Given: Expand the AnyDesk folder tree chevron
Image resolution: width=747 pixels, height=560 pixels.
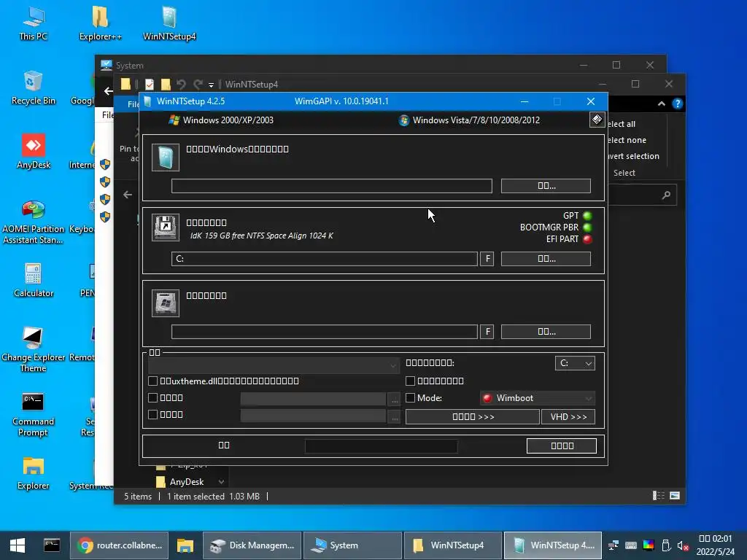Looking at the screenshot, I should 221,482.
